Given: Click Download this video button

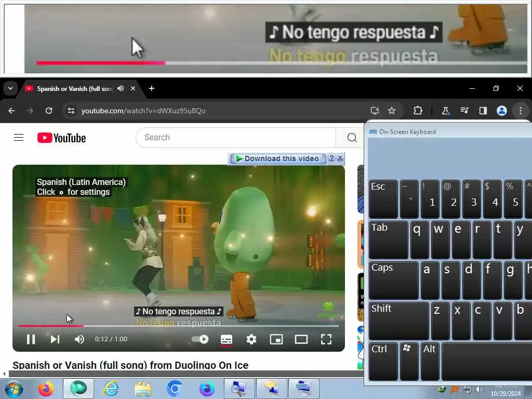Looking at the screenshot, I should coord(277,158).
